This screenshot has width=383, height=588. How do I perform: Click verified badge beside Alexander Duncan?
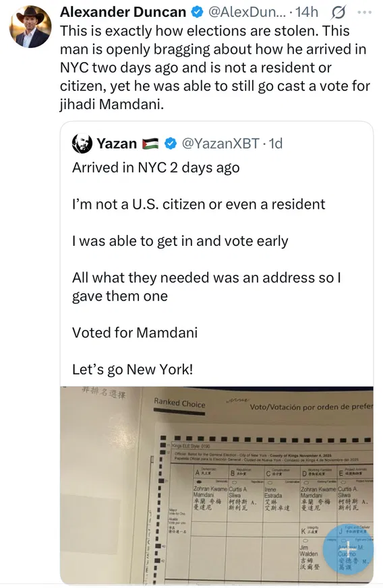(197, 12)
